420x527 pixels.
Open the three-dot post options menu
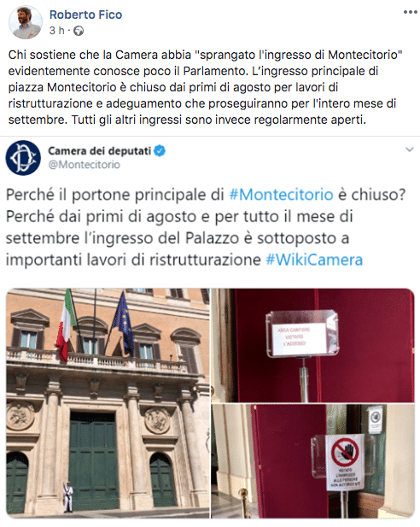(410, 13)
